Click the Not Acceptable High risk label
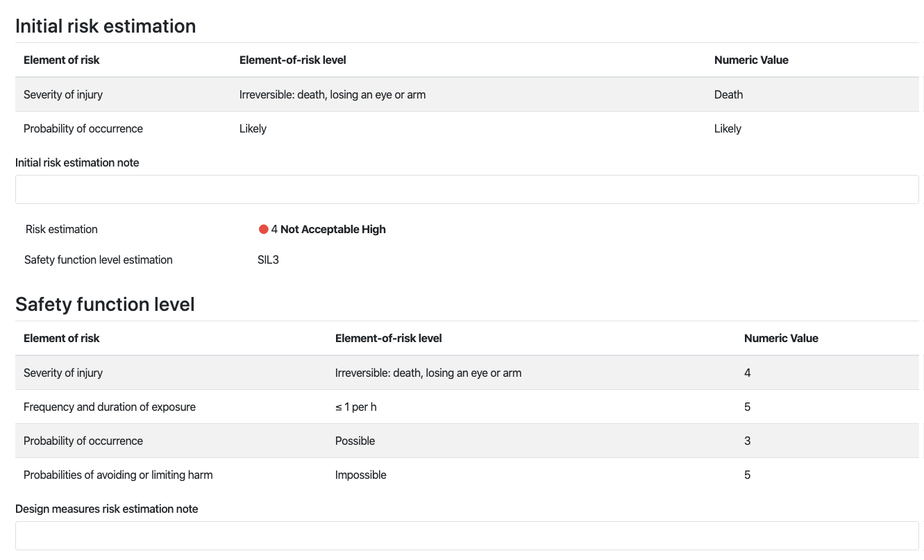The height and width of the screenshot is (560, 924). (333, 230)
